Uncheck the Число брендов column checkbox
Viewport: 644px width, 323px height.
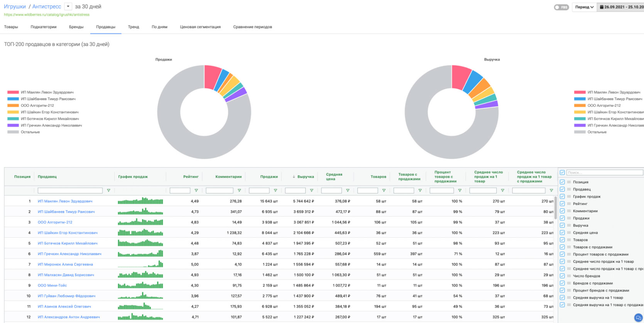tap(562, 276)
